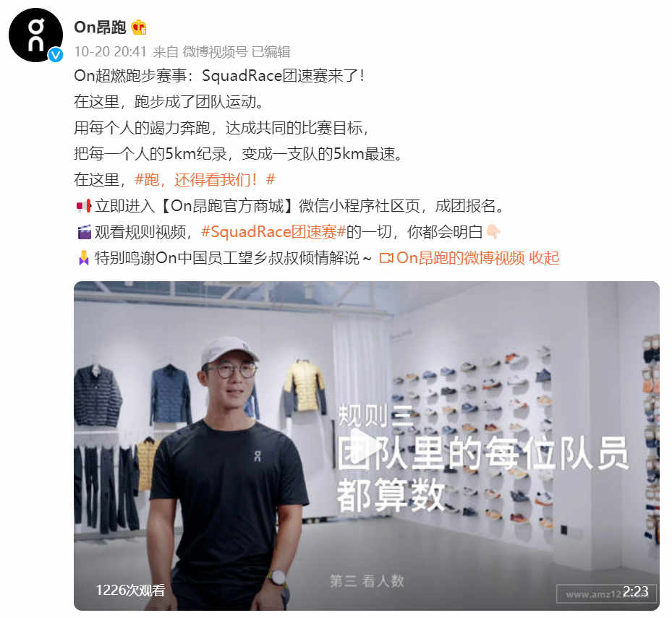Click the 2:23 video duration label
Viewport: 672px width, 618px height.
(635, 591)
